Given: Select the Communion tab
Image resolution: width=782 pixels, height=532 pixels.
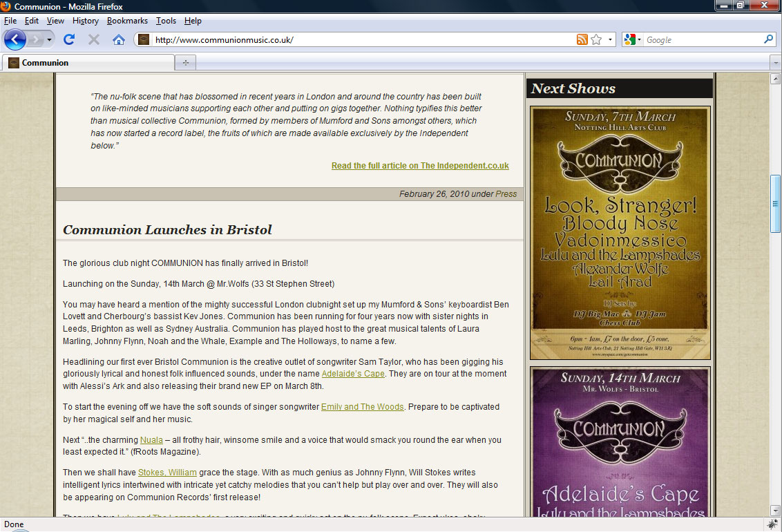Looking at the screenshot, I should [88, 62].
